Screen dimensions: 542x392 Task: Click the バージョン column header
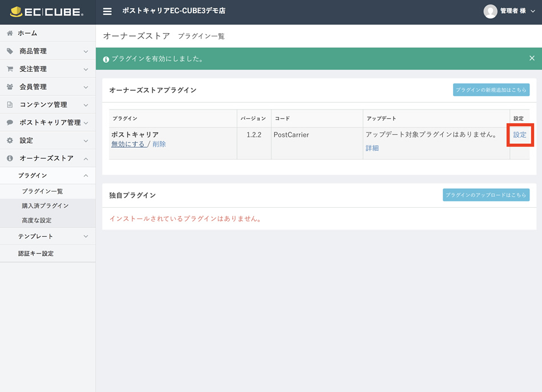[253, 119]
